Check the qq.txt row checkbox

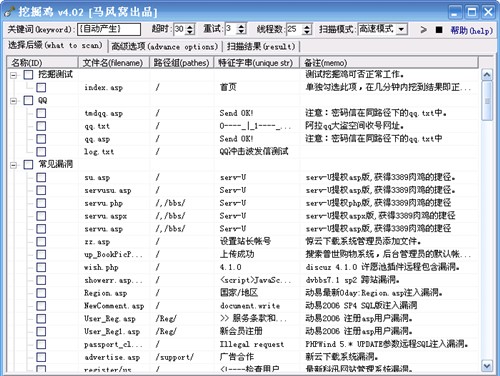tap(41, 126)
